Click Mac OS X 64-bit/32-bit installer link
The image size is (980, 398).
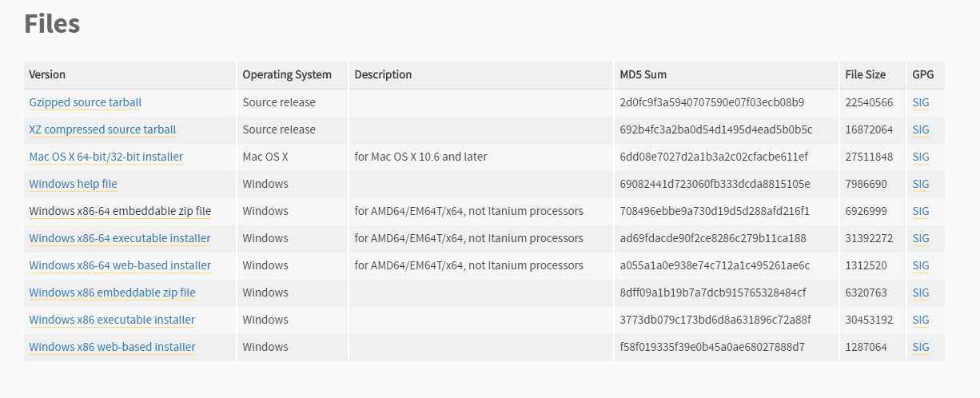pyautogui.click(x=106, y=157)
